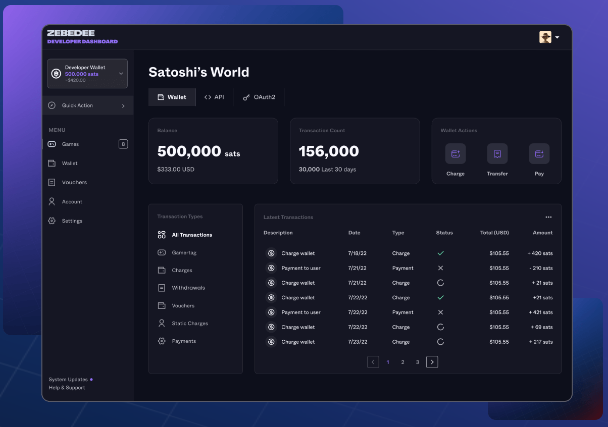Click the '+ 421 sats' amount cell
Image resolution: width=608 pixels, height=427 pixels.
pos(541,312)
